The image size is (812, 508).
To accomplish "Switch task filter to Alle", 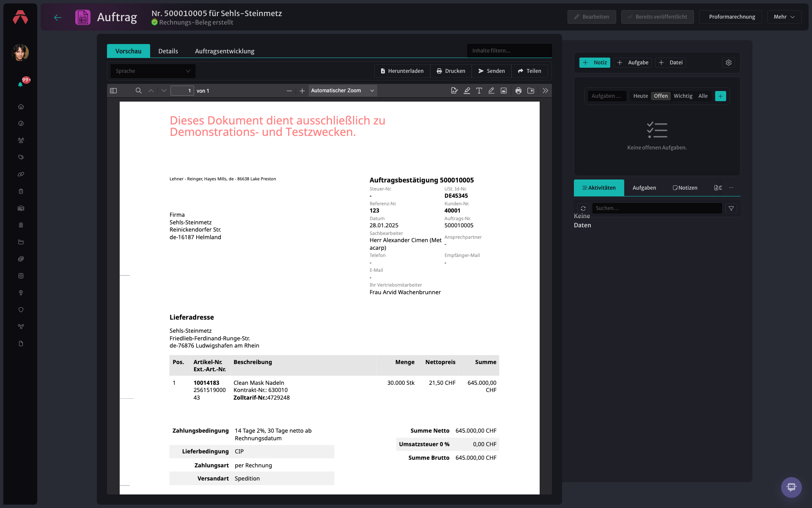I will 703,96.
